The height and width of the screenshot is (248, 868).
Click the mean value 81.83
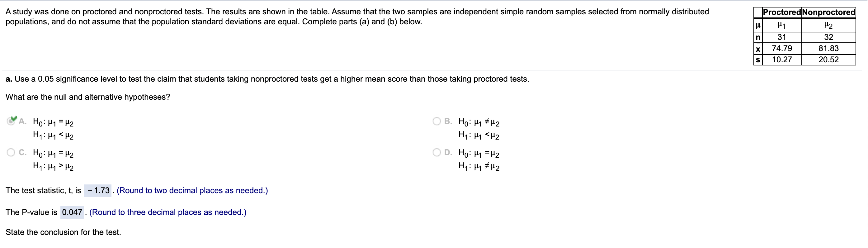pos(829,49)
